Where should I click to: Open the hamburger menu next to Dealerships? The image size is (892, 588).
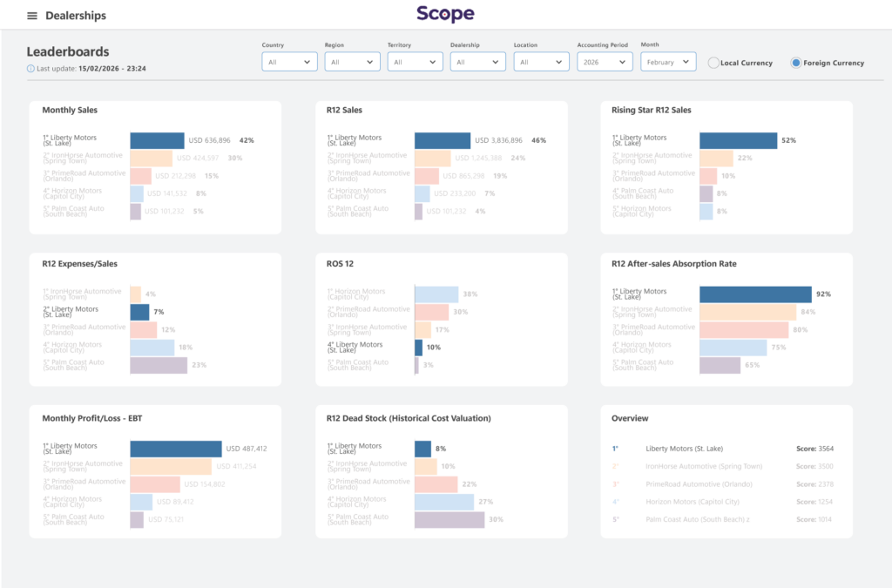(32, 16)
